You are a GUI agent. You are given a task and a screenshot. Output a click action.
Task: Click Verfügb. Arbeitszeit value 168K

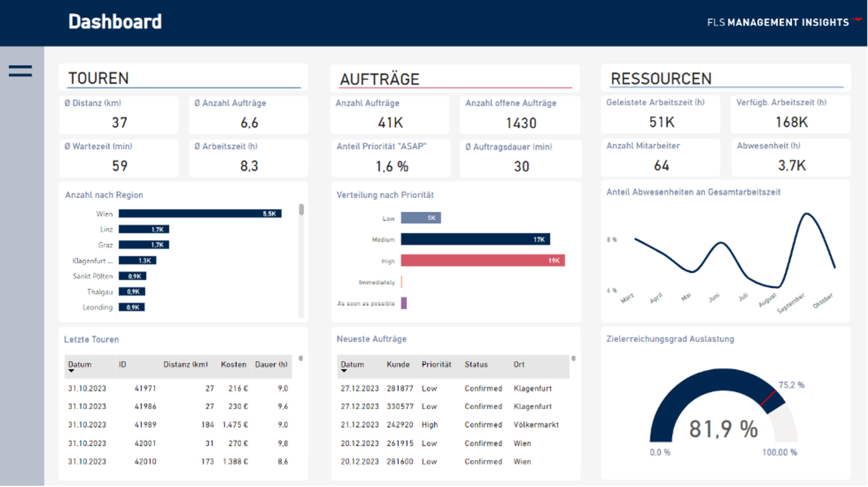pos(792,122)
